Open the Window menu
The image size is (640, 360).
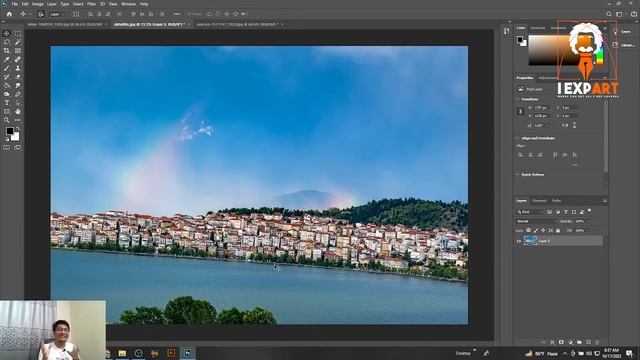coord(128,4)
